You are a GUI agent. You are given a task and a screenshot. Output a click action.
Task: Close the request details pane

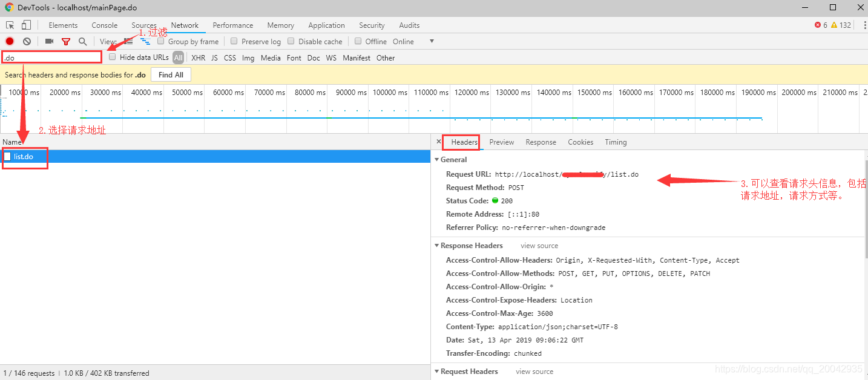tap(439, 142)
